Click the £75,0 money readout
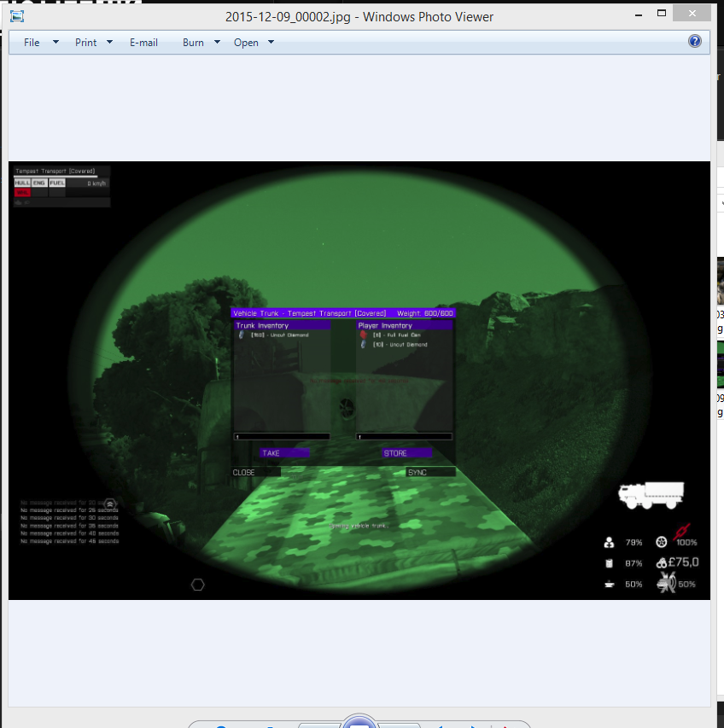This screenshot has height=728, width=724. point(683,562)
